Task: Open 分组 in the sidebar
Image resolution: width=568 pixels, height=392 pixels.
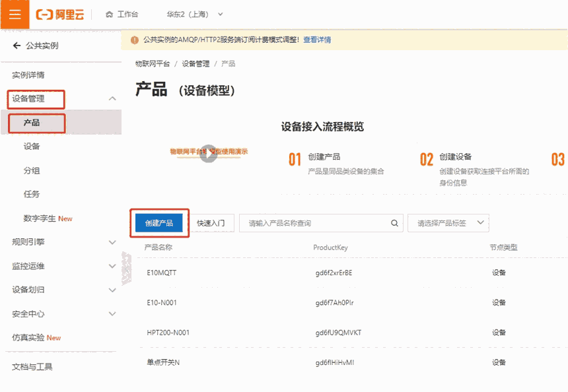Action: pyautogui.click(x=32, y=171)
